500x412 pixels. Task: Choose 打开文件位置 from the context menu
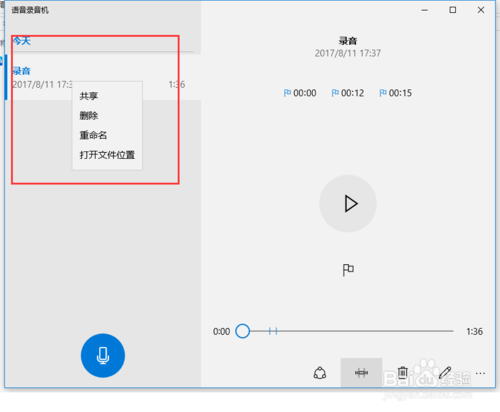107,155
